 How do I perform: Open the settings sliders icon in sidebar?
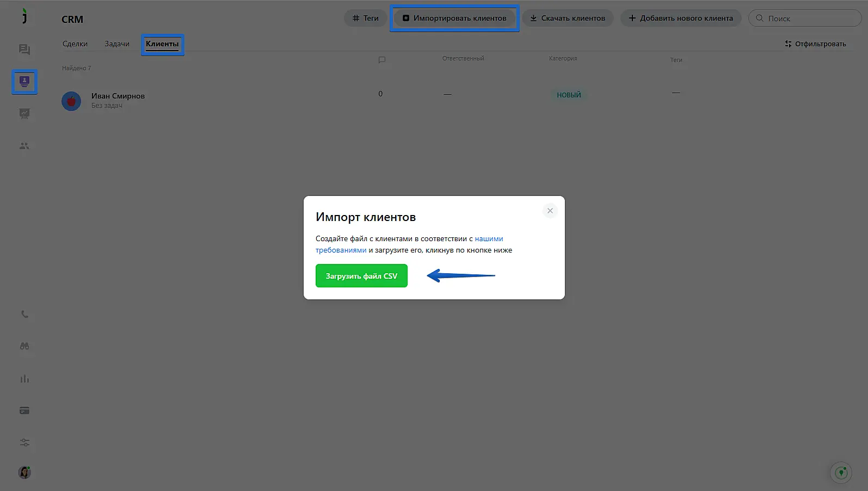[24, 443]
